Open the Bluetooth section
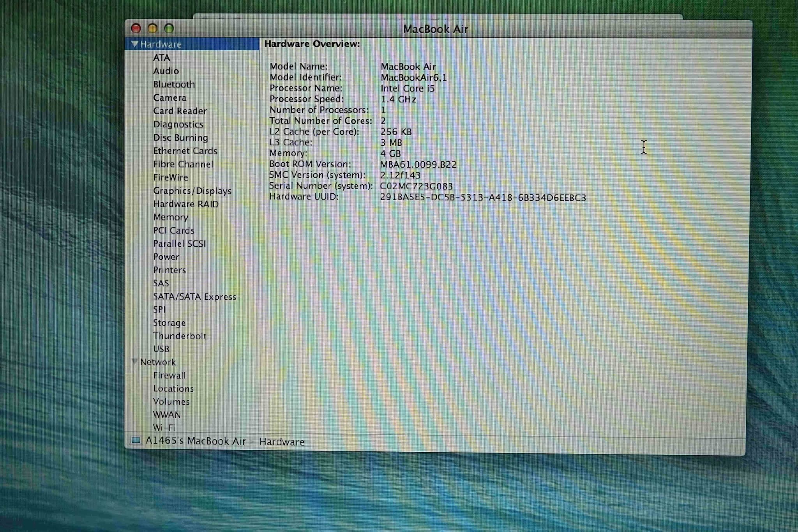This screenshot has width=798, height=532. 174,84
